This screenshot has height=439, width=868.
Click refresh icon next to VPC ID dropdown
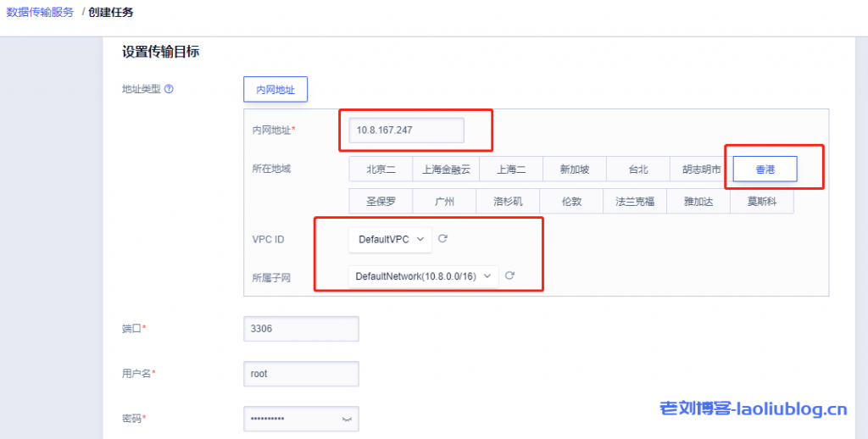pyautogui.click(x=442, y=239)
